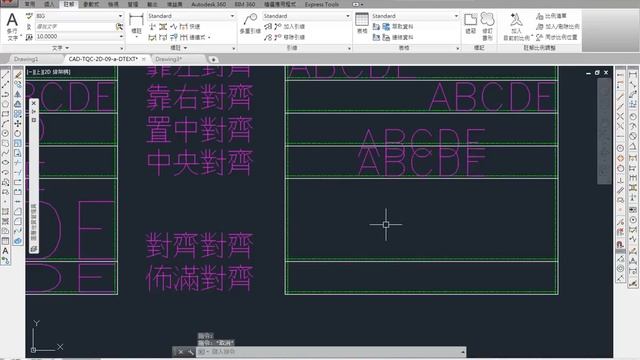Click Sync Scale Positions icon
Screen dimensions: 640x360
tap(539, 37)
